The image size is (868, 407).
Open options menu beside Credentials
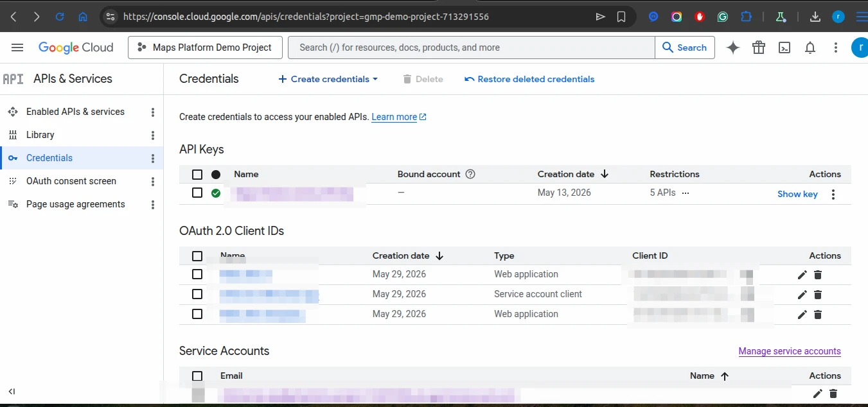[x=153, y=159]
